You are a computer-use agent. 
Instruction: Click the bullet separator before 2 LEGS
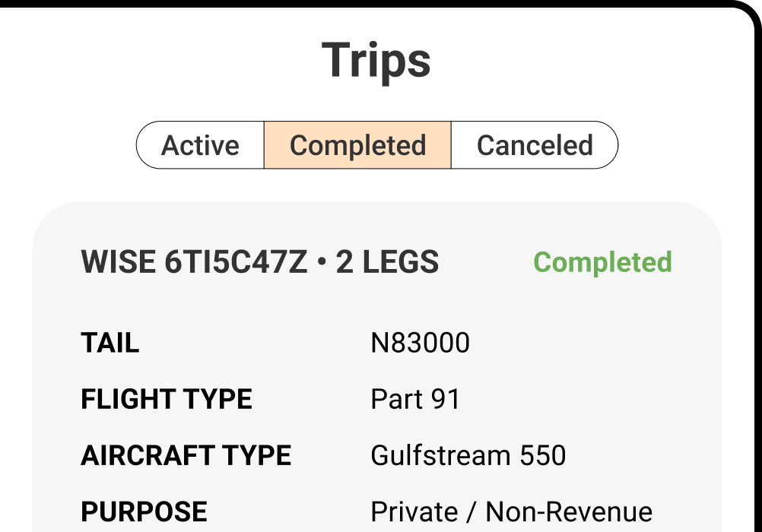point(322,263)
